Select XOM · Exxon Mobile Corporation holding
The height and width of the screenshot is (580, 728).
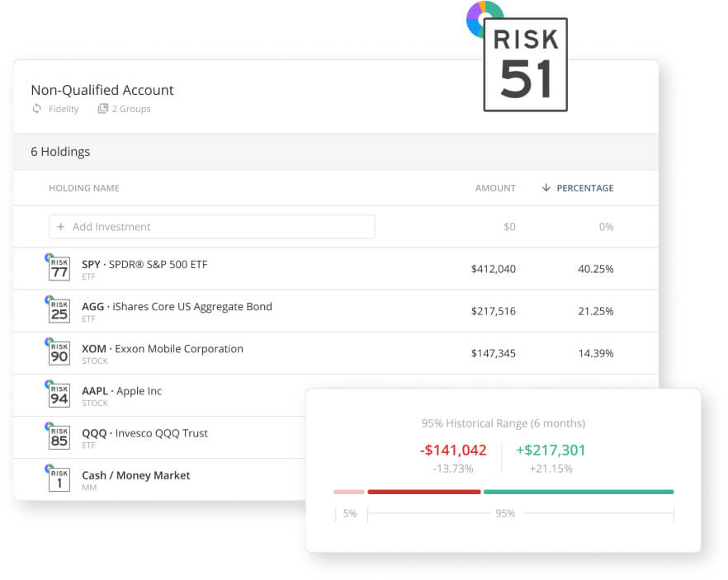click(163, 348)
